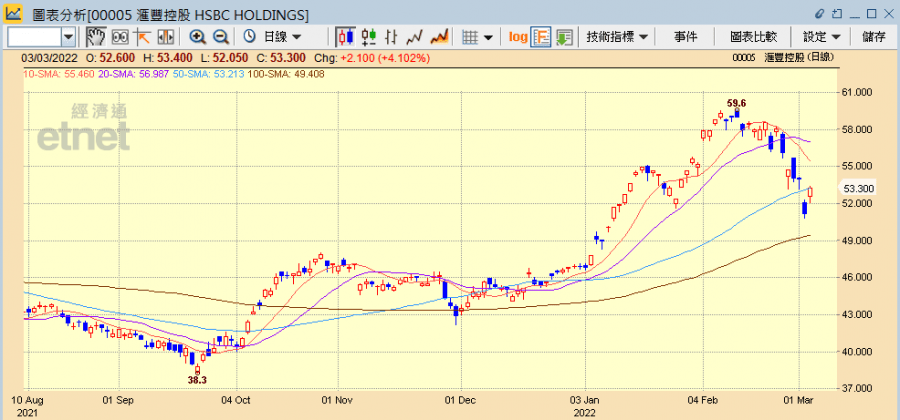Open the 設定 settings dropdown

coord(822,37)
